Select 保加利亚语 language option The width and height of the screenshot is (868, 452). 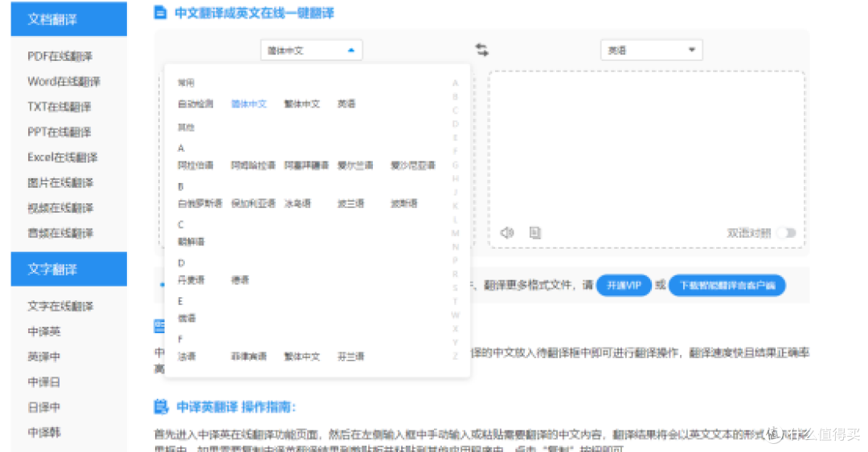pyautogui.click(x=253, y=204)
